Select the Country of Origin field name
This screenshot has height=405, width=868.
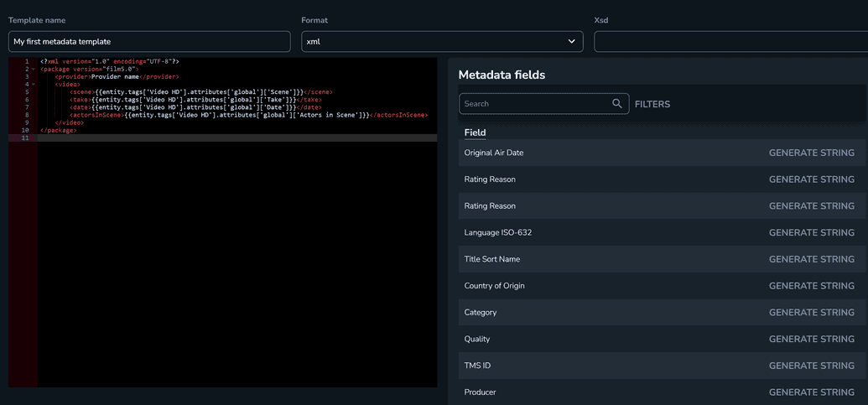(x=494, y=285)
